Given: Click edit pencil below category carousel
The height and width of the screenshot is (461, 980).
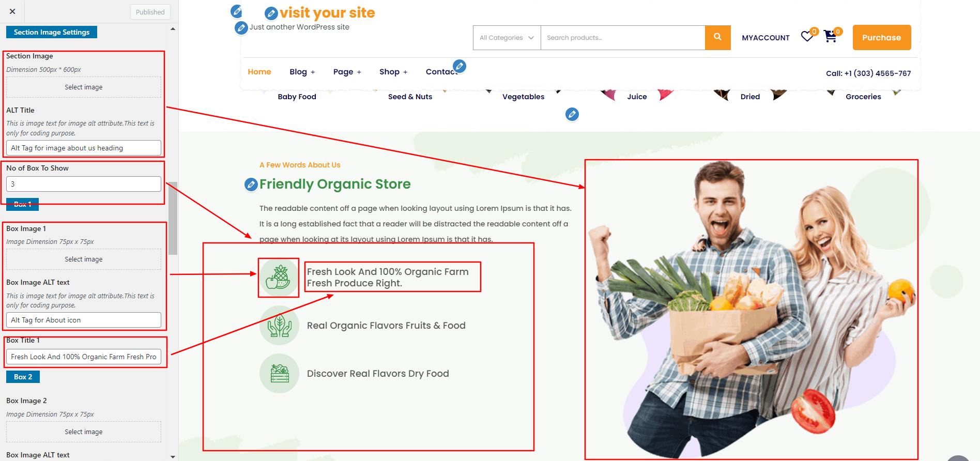Looking at the screenshot, I should click(x=572, y=114).
